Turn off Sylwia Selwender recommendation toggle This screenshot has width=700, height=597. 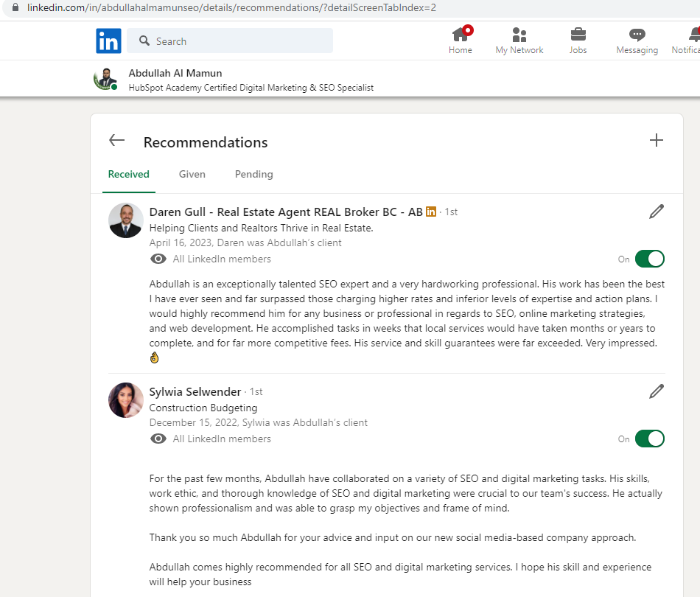[650, 439]
